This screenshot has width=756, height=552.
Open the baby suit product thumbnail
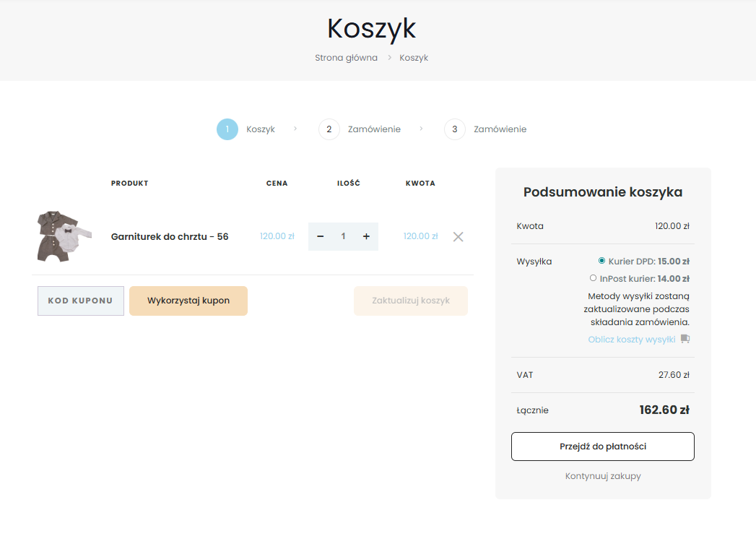click(64, 236)
